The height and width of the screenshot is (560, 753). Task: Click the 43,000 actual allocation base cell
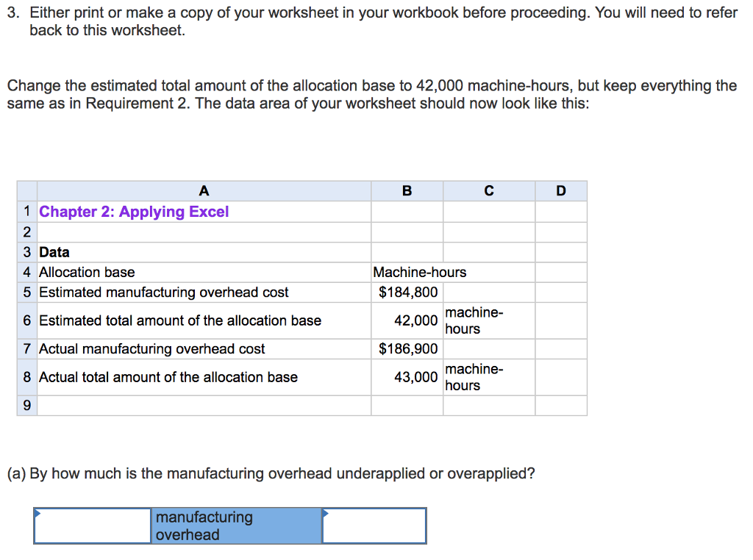[x=407, y=377]
